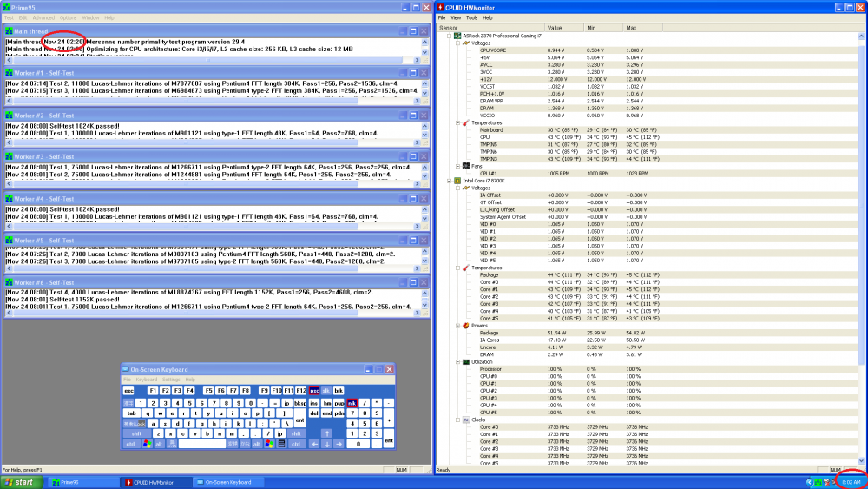The width and height of the screenshot is (868, 489).
Task: Switch to CPUID HWMonitor taskbar button
Action: [x=156, y=482]
